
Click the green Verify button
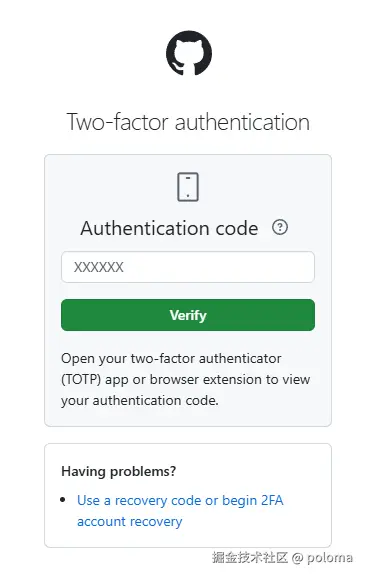188,315
